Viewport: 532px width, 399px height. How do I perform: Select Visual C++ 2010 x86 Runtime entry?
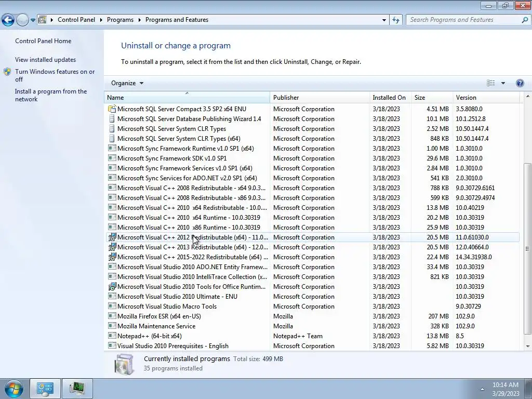click(x=312, y=228)
